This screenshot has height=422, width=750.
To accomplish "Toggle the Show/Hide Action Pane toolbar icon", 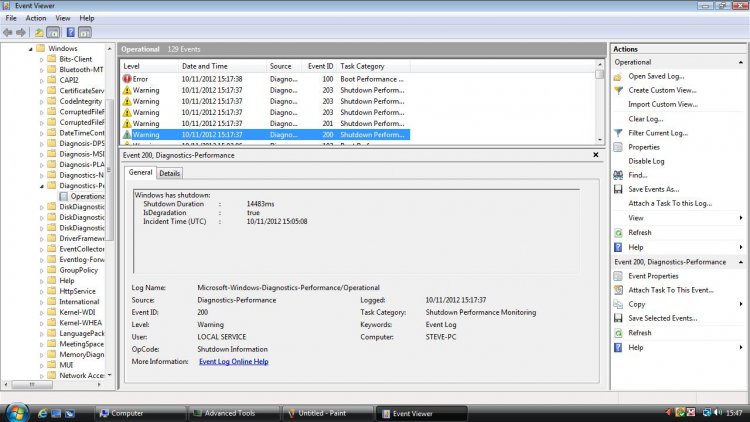I will click(x=85, y=33).
